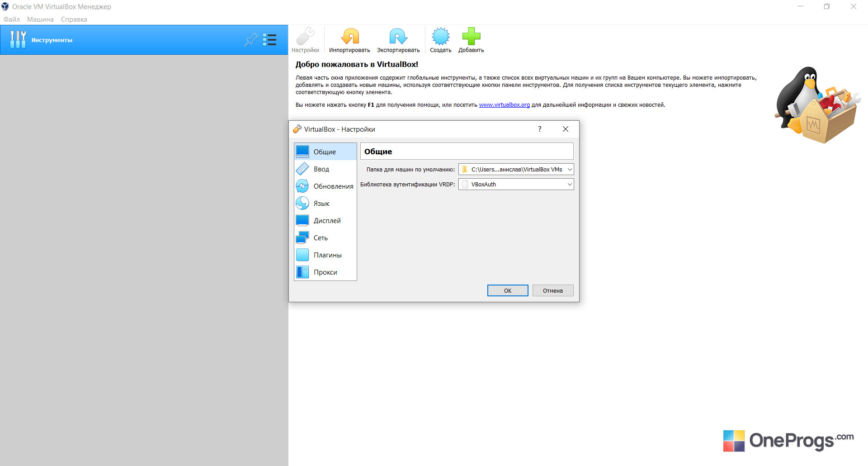Close the VirtualBox Настройки dialog
868x466 pixels.
(566, 129)
